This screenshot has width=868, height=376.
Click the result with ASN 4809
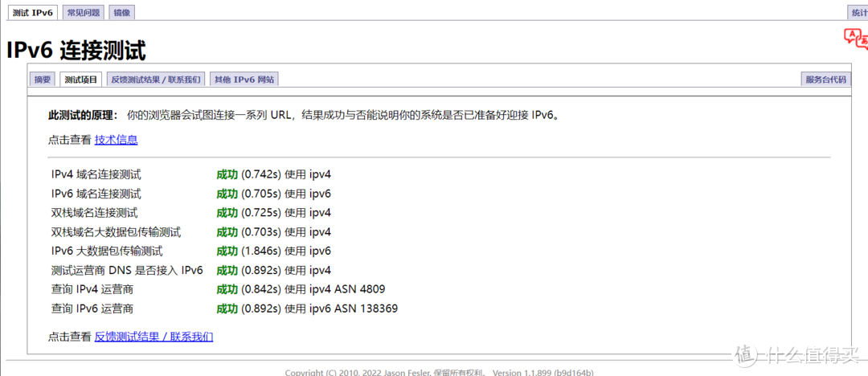click(301, 289)
